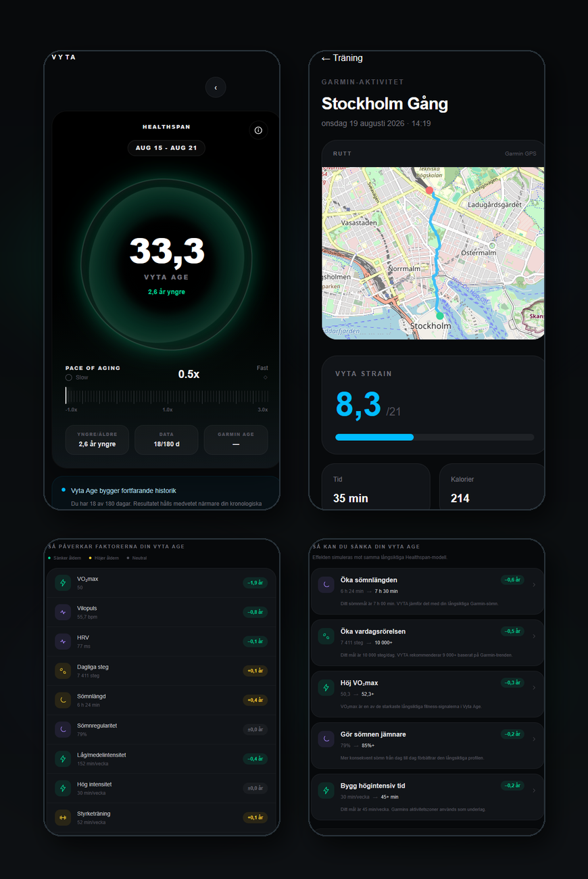Click the '10 000+' steps target value
This screenshot has height=879, width=588.
coord(384,642)
